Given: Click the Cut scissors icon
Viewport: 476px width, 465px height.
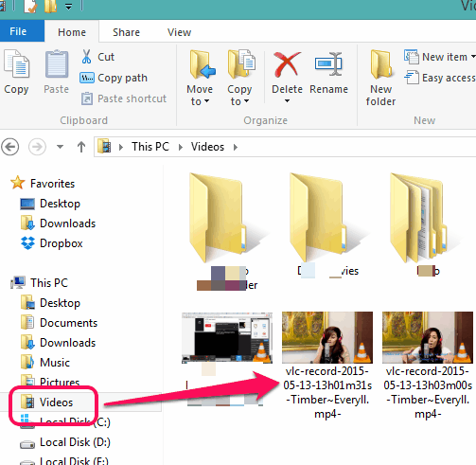Looking at the screenshot, I should coord(86,57).
